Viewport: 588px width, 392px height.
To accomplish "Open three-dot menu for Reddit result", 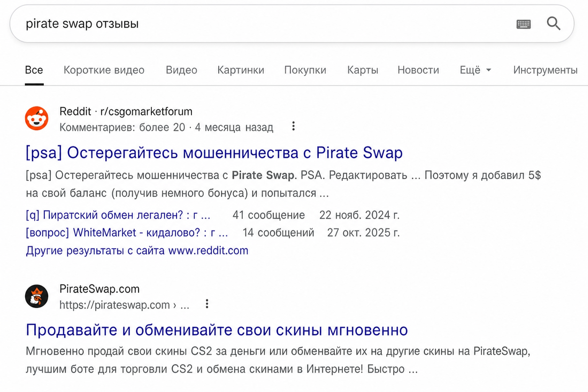I will [x=293, y=126].
